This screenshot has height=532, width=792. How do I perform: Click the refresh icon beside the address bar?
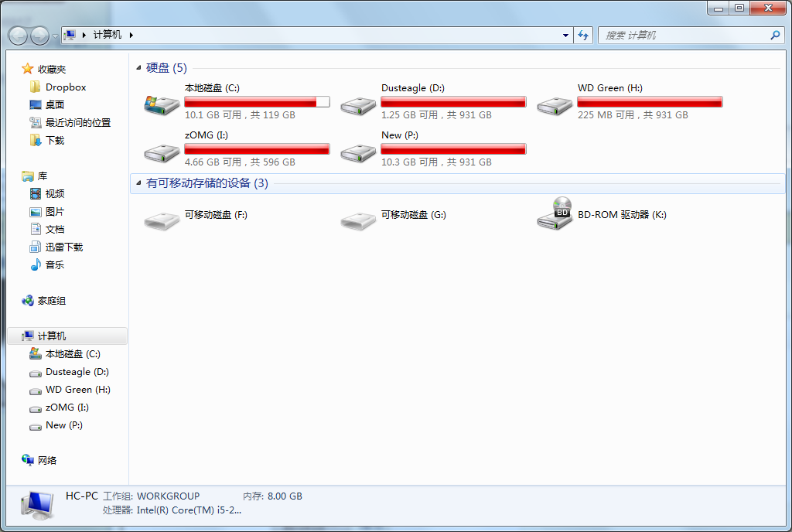(583, 35)
